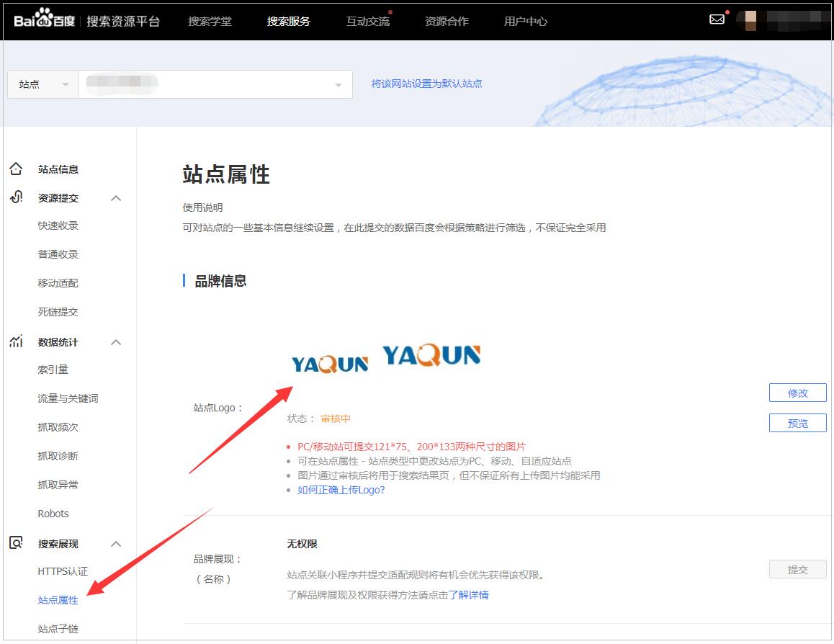Select 快速收录 in the sidebar
Screen dimensions: 834x644
pyautogui.click(x=58, y=225)
